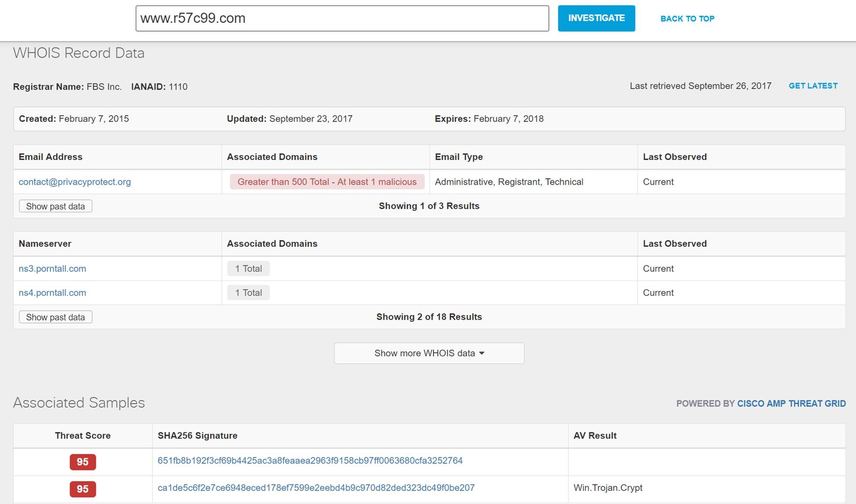Viewport: 856px width, 504px height.
Task: Open SHA256 signature starting with ca1de5c6
Action: 316,487
